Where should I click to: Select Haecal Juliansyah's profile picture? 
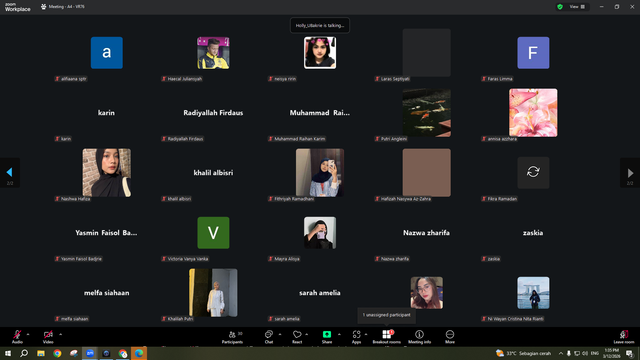213,53
